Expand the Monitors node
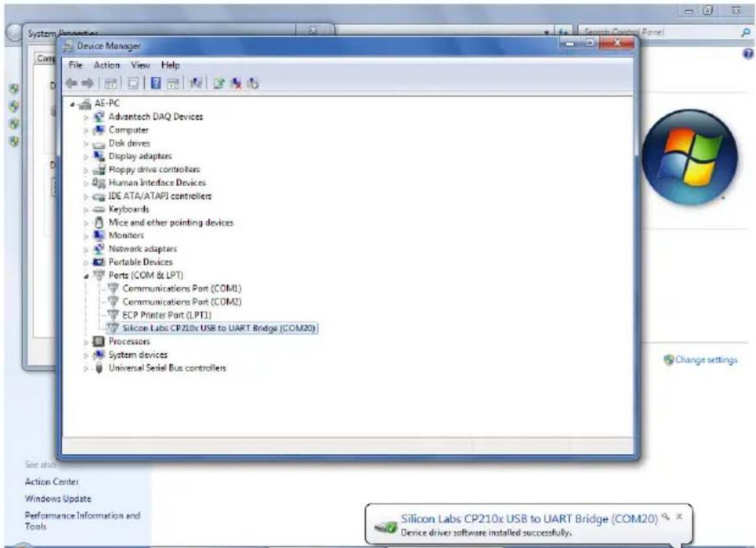The height and width of the screenshot is (548, 756). (86, 235)
